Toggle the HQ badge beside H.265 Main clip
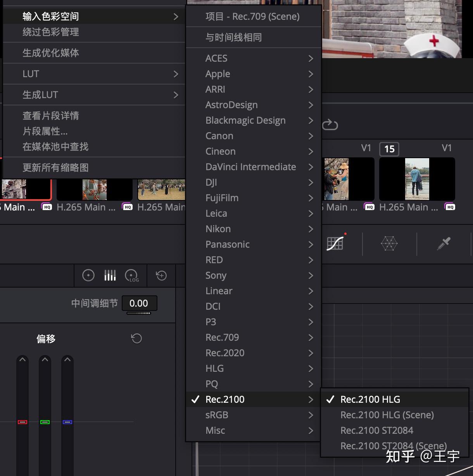The height and width of the screenshot is (476, 473). click(x=127, y=207)
